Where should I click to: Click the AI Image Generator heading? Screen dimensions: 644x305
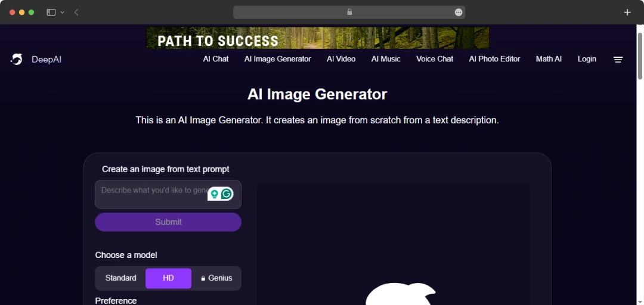(317, 94)
